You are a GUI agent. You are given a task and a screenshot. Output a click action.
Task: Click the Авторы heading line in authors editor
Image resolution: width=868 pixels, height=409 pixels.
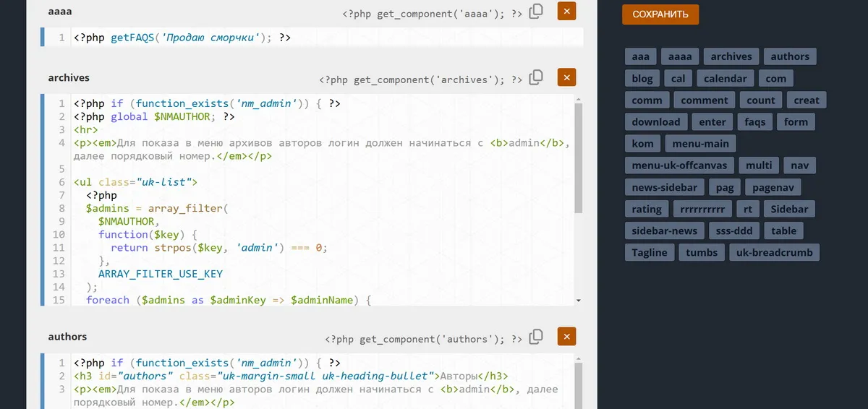click(x=291, y=376)
